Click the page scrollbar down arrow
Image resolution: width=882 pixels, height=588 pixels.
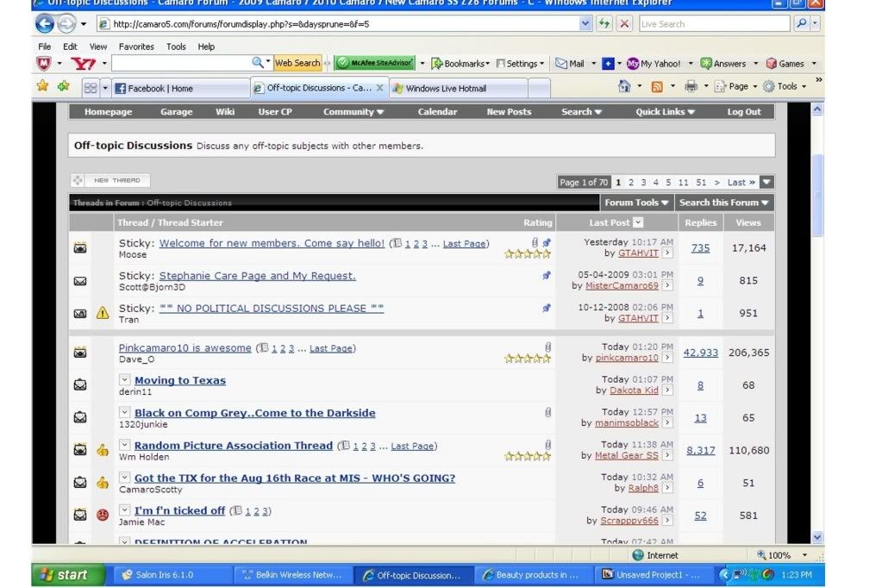(817, 536)
